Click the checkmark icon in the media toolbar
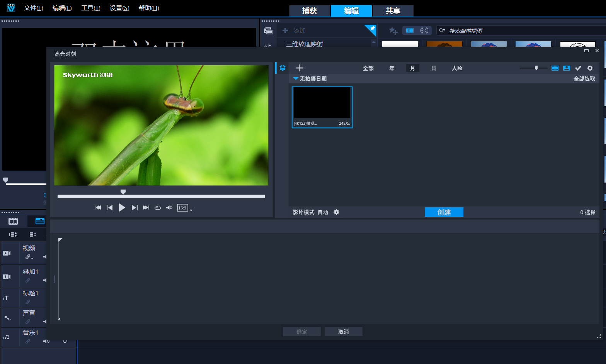The height and width of the screenshot is (364, 606). tap(578, 68)
